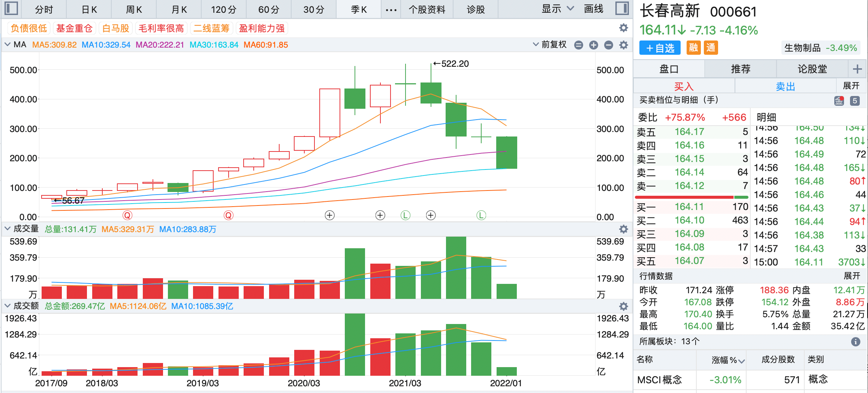Open the more periods ellipsis menu

tap(391, 10)
